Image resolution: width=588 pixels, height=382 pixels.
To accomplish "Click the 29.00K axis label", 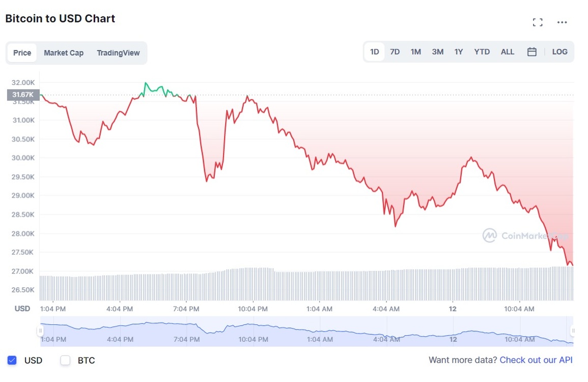I will [x=23, y=196].
